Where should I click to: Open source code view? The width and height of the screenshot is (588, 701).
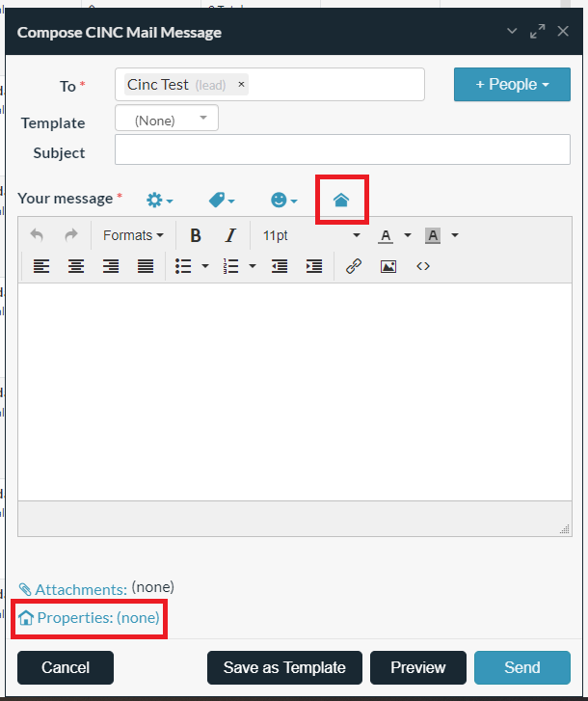(x=423, y=266)
